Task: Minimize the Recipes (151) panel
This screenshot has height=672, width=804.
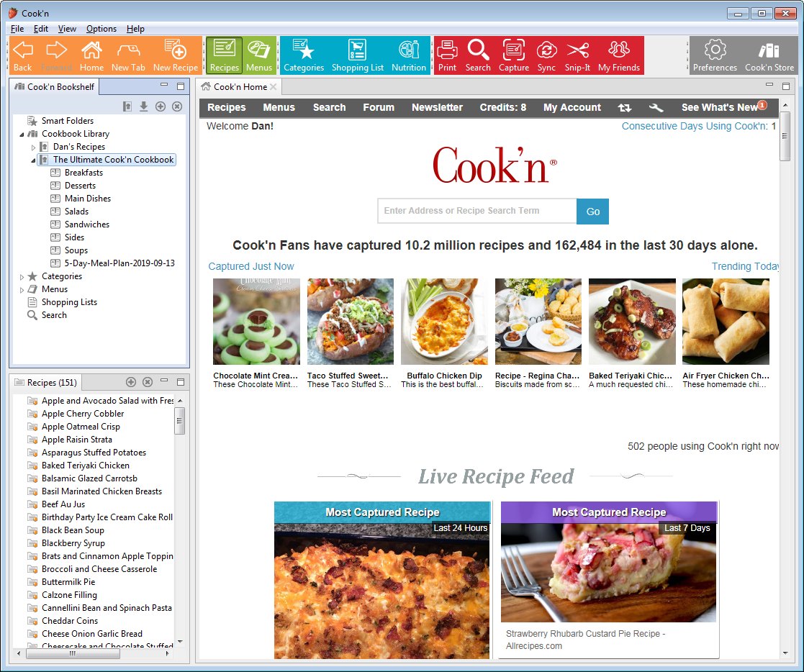Action: (164, 381)
